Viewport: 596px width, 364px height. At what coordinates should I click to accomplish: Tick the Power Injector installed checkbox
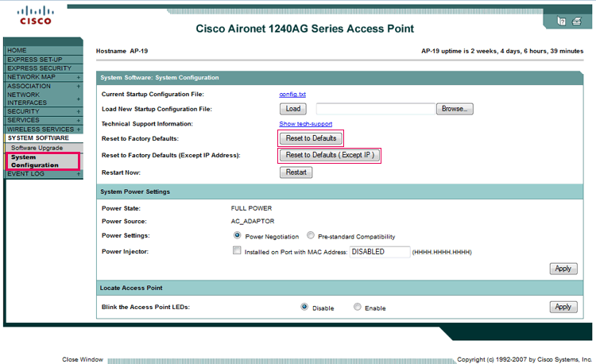click(237, 250)
